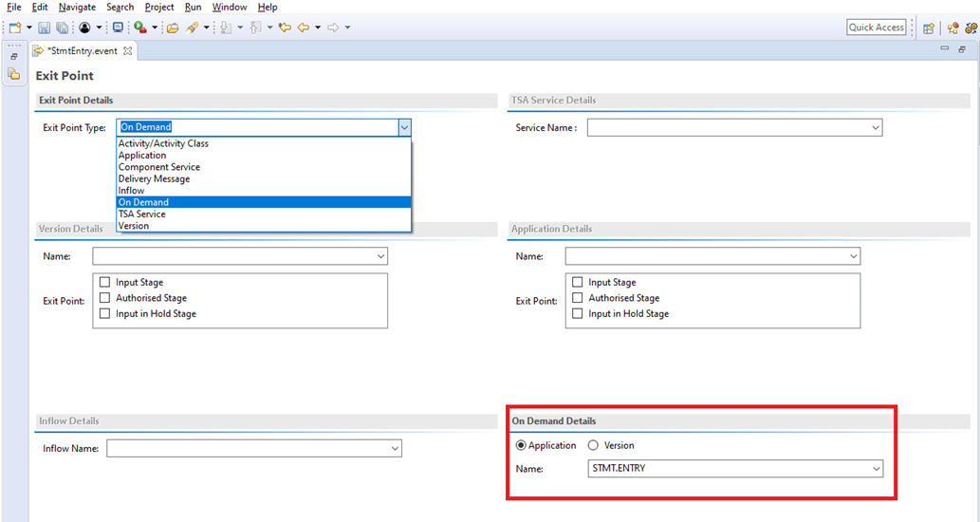The width and height of the screenshot is (980, 522).
Task: Click the yellow Back navigation arrow
Action: [303, 28]
